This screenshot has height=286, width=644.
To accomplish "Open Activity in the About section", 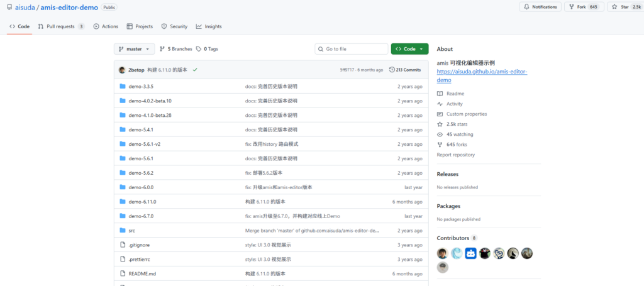I will tap(454, 104).
